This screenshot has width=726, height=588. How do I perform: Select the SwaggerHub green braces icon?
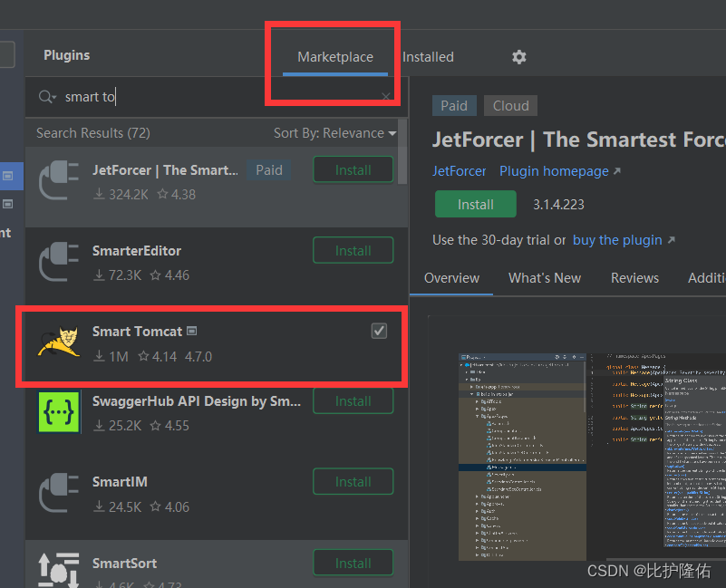click(x=59, y=411)
